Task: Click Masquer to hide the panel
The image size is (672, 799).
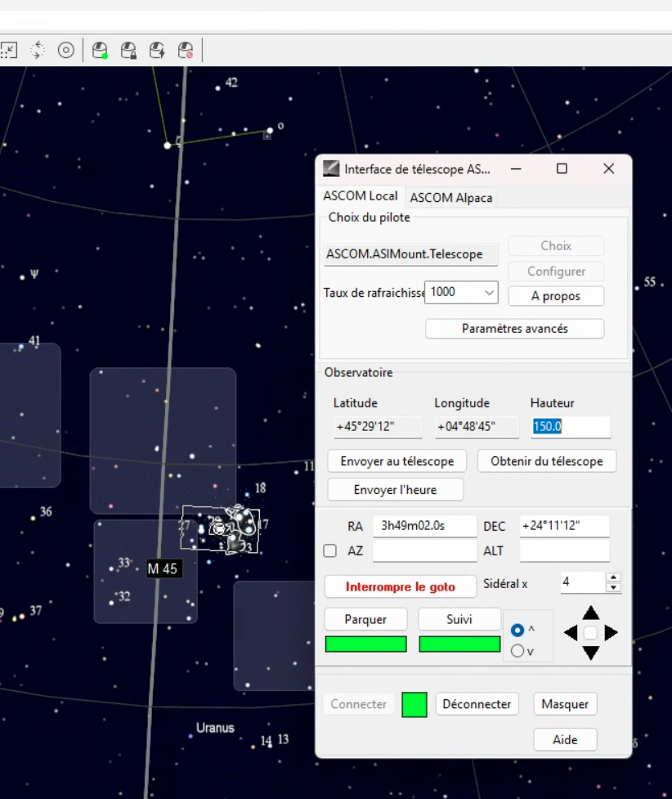Action: tap(565, 704)
